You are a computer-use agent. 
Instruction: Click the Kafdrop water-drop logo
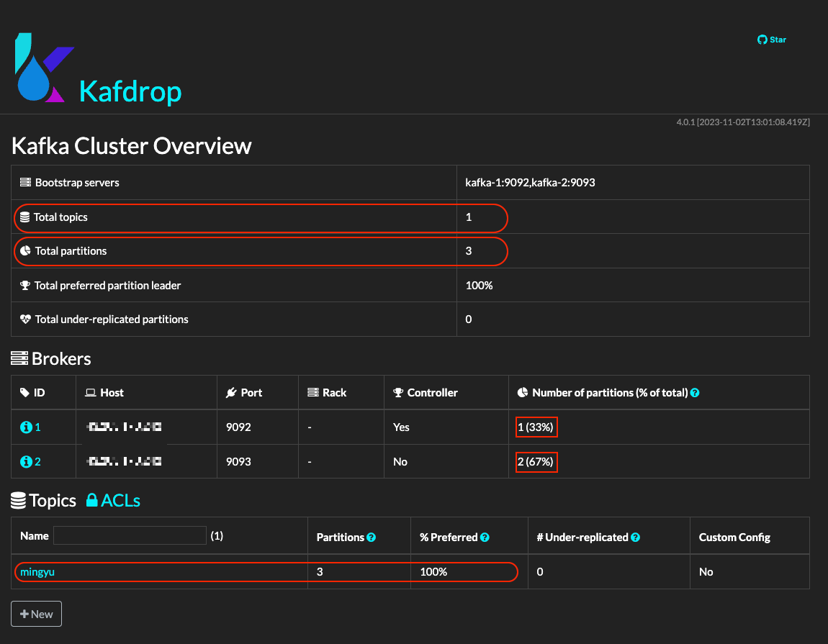pyautogui.click(x=45, y=68)
